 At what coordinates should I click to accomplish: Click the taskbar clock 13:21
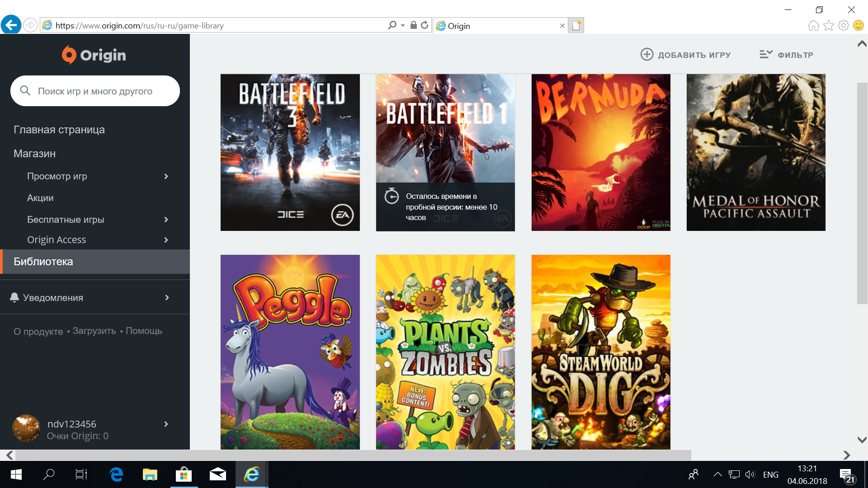pos(807,469)
